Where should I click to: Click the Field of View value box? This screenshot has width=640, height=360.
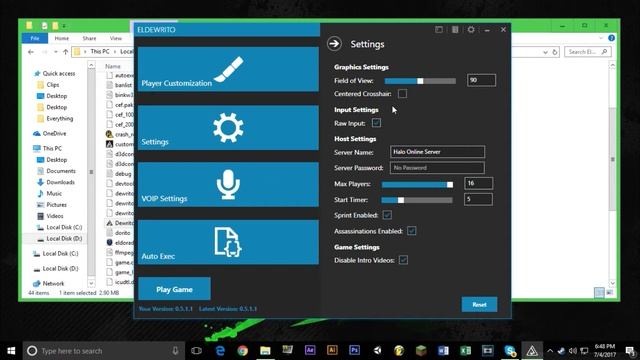481,80
